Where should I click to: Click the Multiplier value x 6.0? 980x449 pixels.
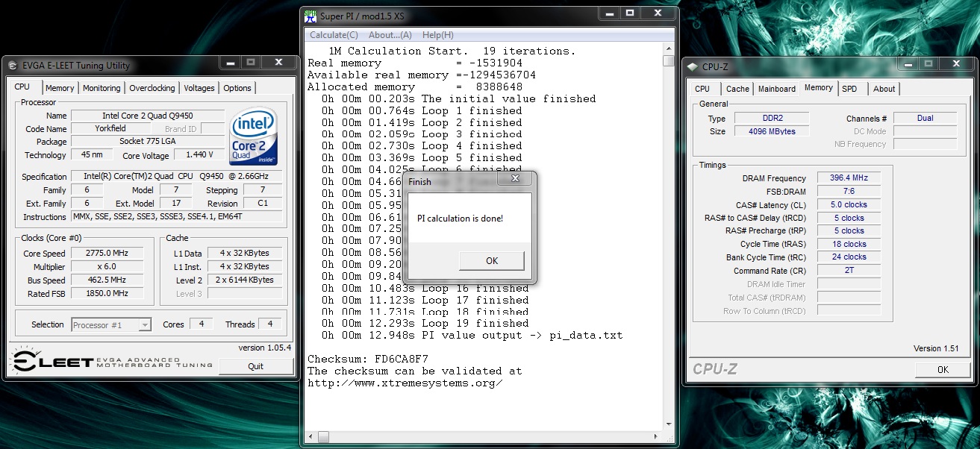pos(107,266)
